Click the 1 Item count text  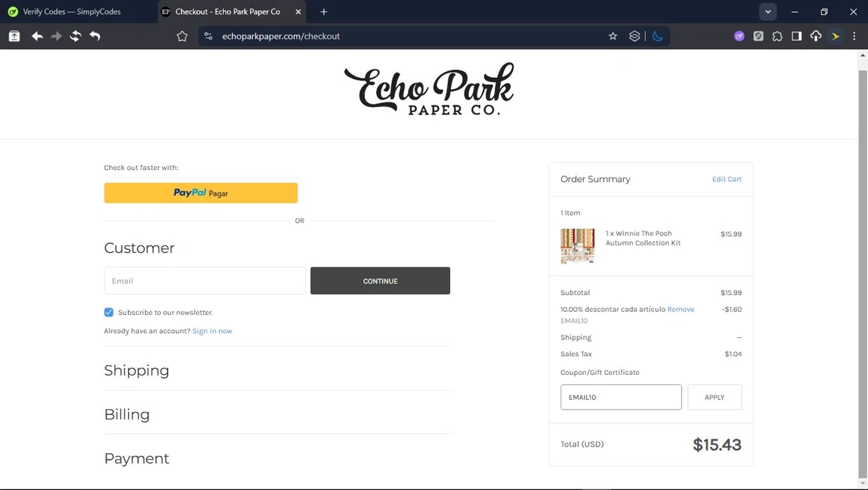point(570,213)
